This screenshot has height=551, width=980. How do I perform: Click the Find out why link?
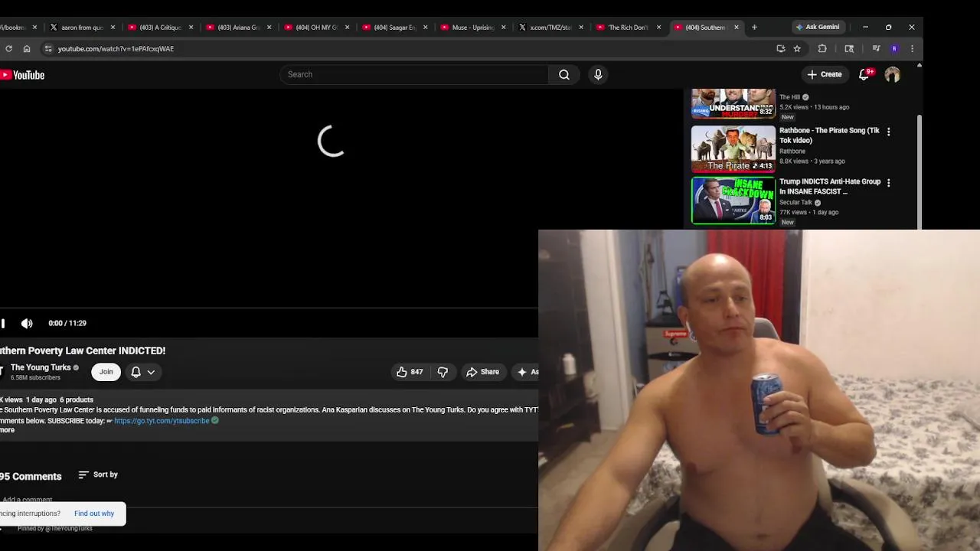(94, 514)
